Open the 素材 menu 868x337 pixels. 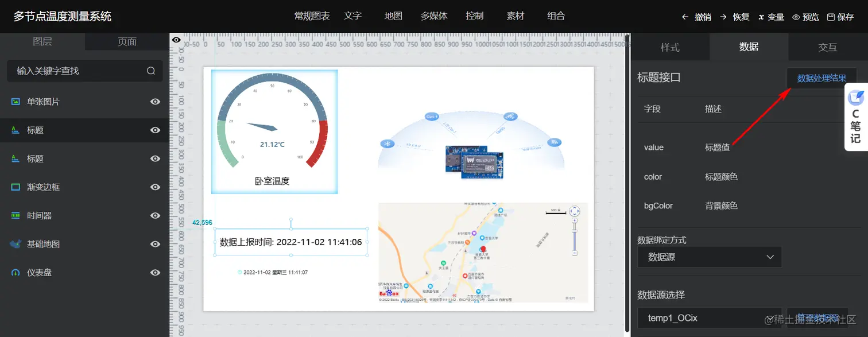(516, 16)
